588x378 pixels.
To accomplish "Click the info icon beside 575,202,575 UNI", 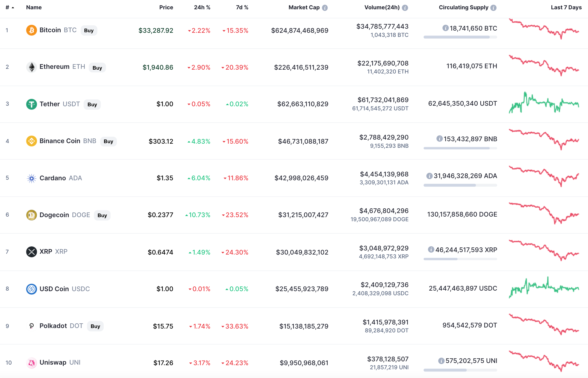I will coord(441,361).
